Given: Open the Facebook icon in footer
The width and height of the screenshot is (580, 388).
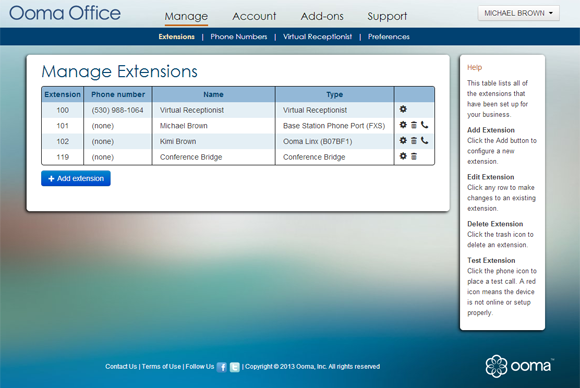Looking at the screenshot, I should pos(222,367).
